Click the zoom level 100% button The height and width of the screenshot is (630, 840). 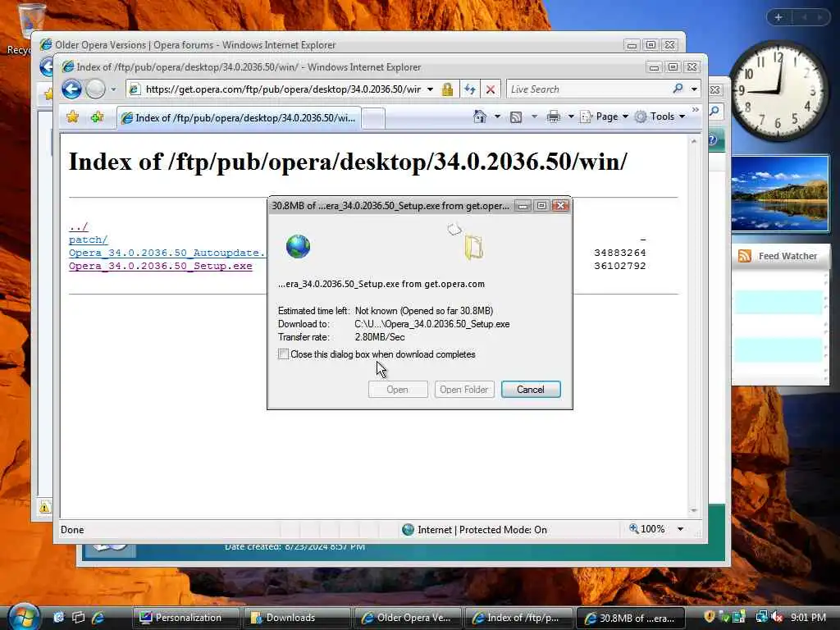(647, 529)
